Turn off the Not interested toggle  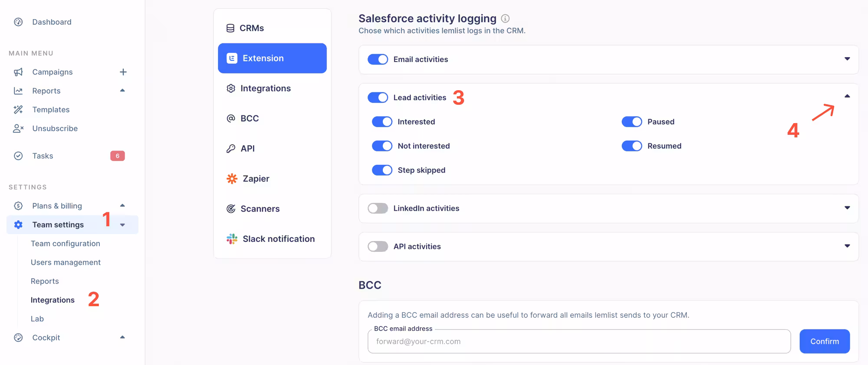pyautogui.click(x=382, y=146)
